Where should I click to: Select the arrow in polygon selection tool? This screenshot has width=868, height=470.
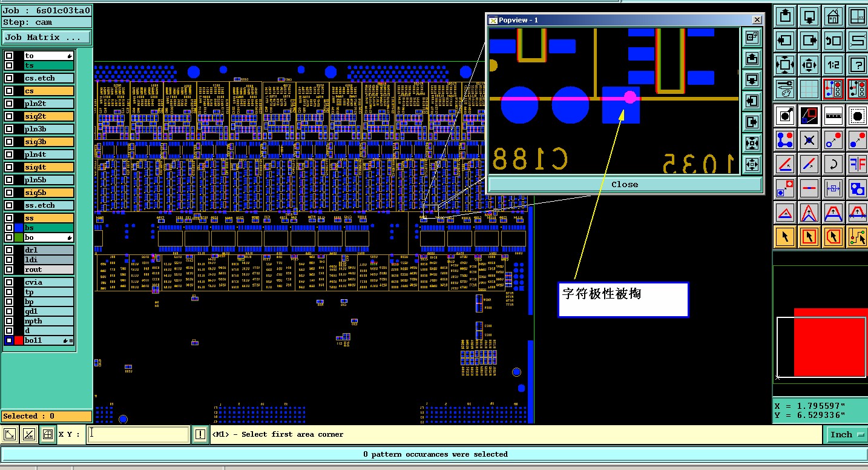(x=833, y=237)
